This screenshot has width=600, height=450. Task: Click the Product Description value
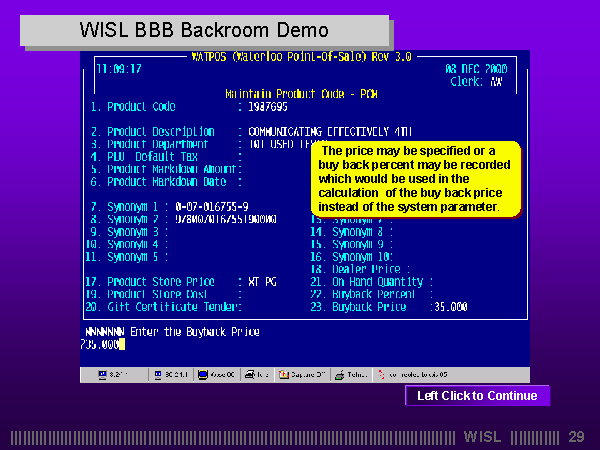click(x=300, y=131)
